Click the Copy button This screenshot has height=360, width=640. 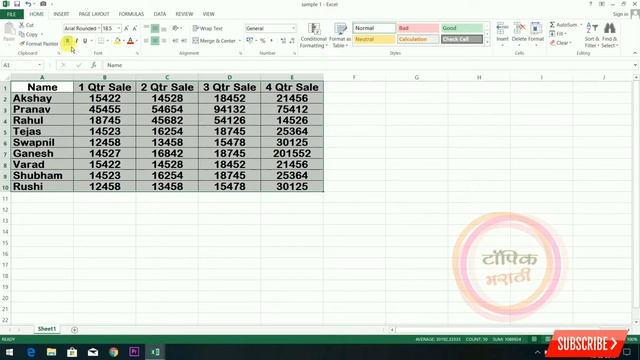click(29, 34)
